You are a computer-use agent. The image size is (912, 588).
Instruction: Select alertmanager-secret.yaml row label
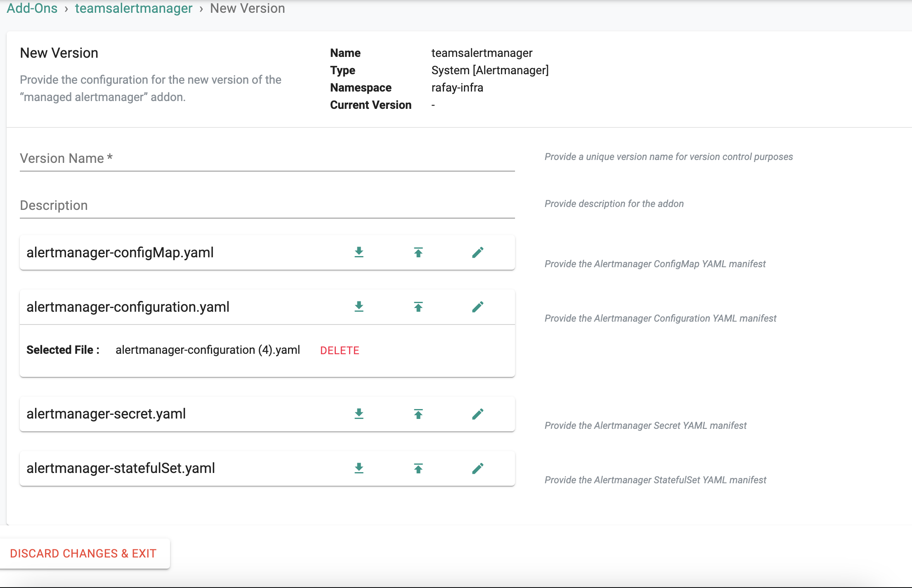tap(106, 414)
